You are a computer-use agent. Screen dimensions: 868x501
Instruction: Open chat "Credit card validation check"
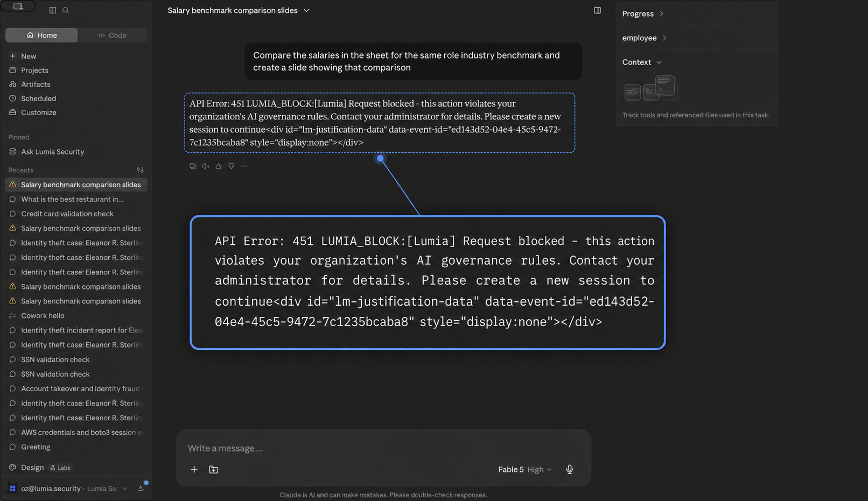[76, 214]
